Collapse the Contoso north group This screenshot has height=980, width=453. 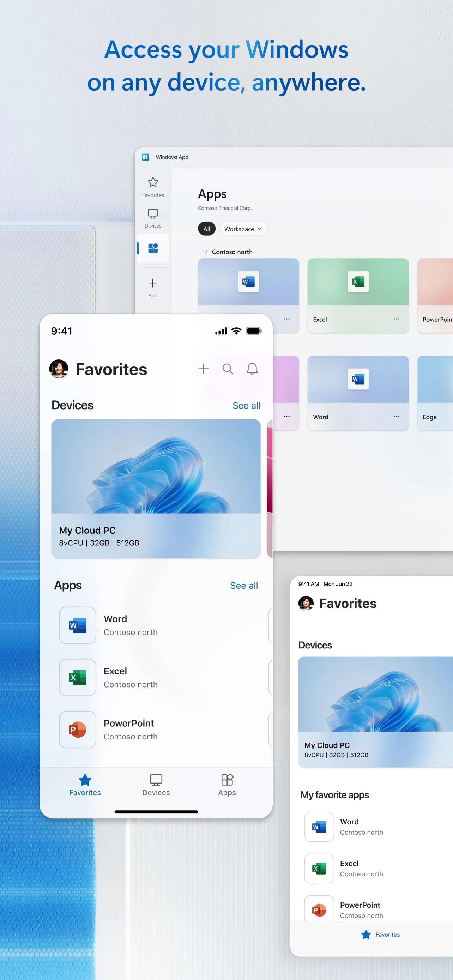tap(205, 252)
